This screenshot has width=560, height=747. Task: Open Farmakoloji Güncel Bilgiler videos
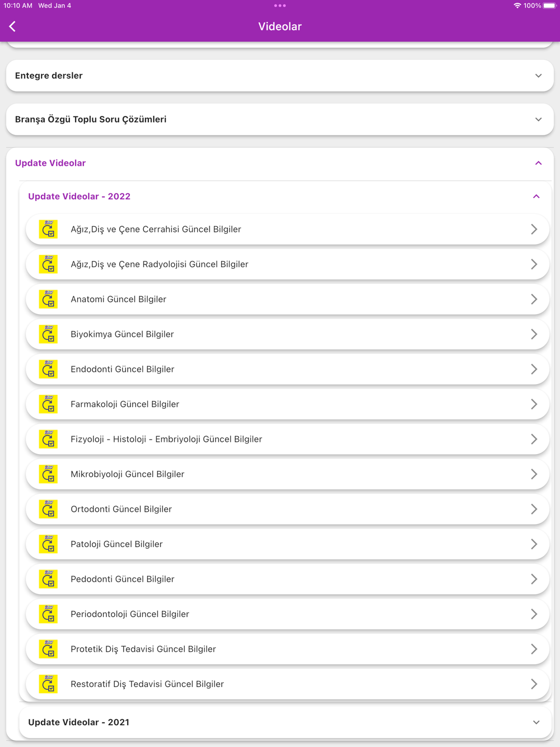tap(287, 404)
